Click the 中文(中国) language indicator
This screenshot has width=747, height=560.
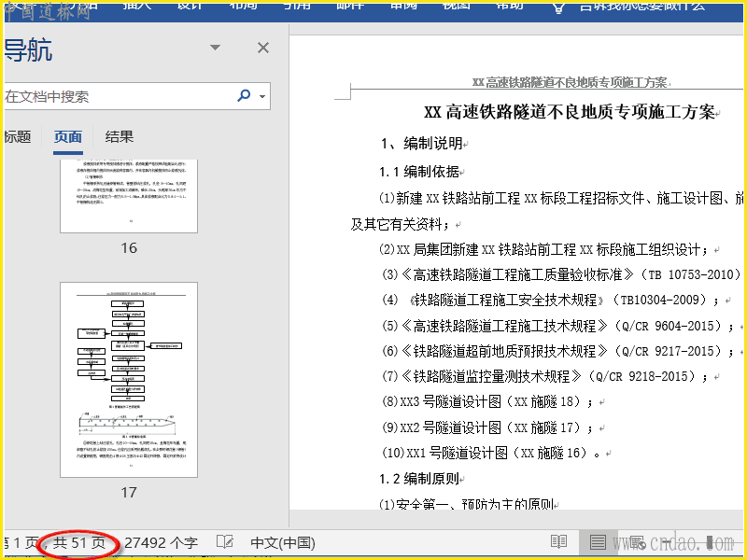point(283,543)
